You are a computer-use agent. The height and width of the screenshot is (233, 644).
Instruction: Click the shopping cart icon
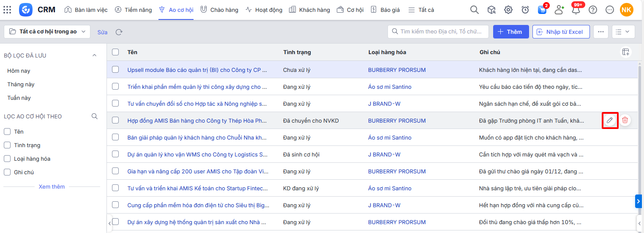542,10
